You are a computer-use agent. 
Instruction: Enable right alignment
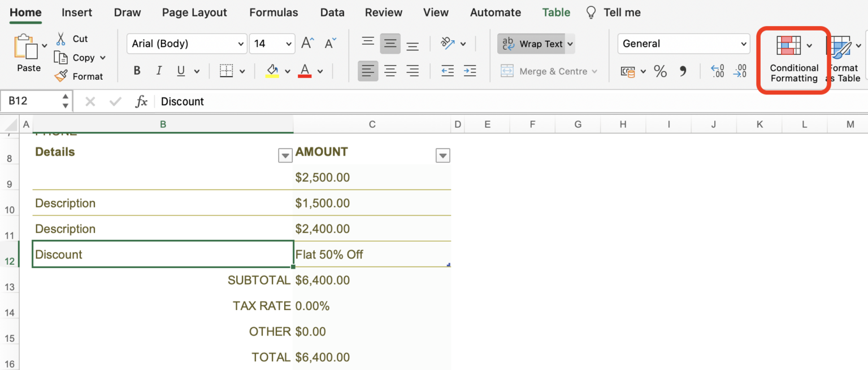point(413,71)
